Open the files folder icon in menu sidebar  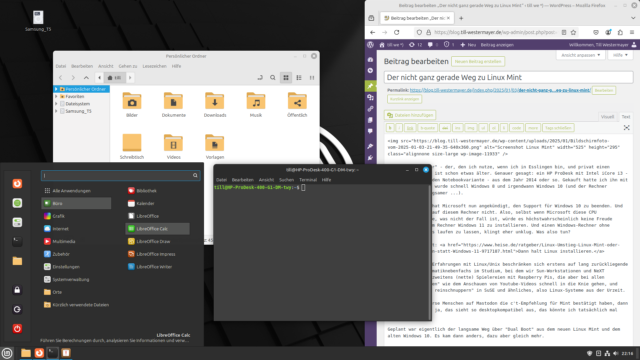[x=17, y=261]
